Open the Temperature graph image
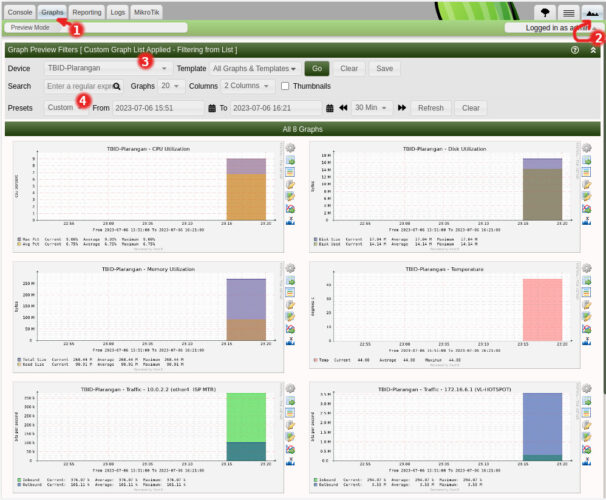This screenshot has height=500, width=606. pos(444,315)
